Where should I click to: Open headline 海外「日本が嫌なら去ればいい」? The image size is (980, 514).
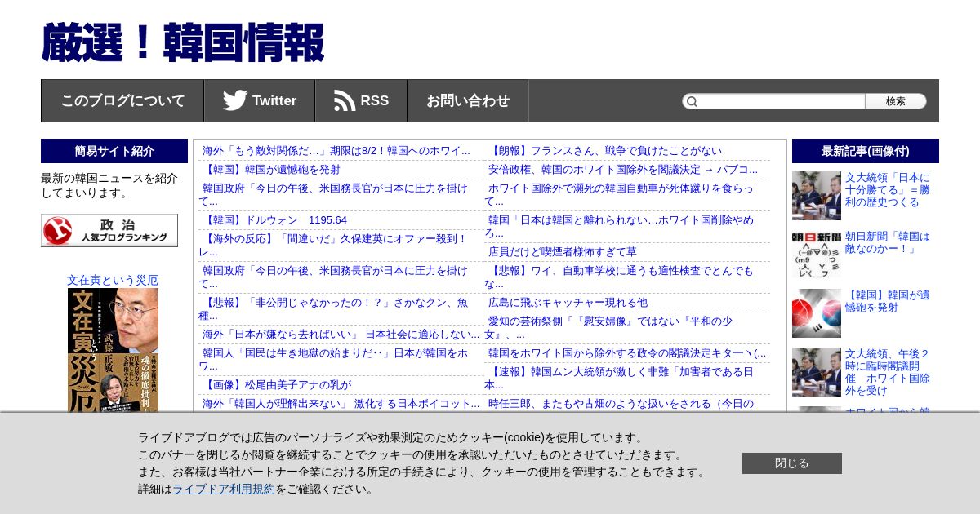[341, 335]
